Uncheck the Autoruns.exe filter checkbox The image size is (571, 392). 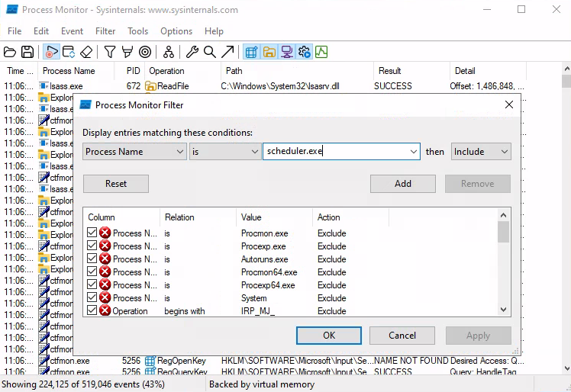click(x=92, y=259)
